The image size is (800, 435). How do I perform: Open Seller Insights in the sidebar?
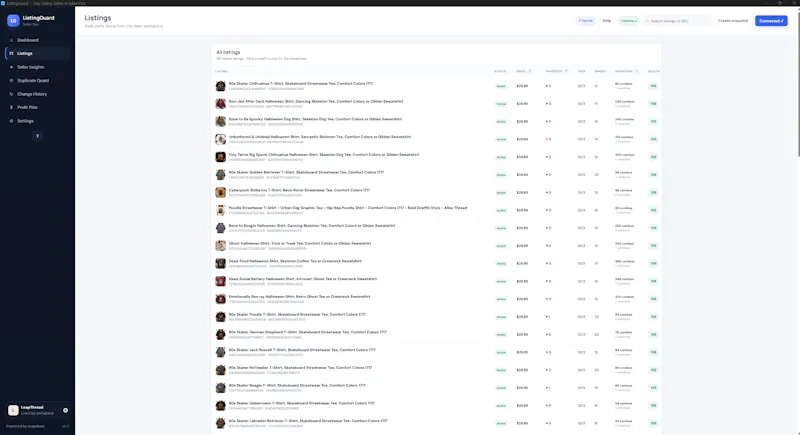(x=37, y=67)
